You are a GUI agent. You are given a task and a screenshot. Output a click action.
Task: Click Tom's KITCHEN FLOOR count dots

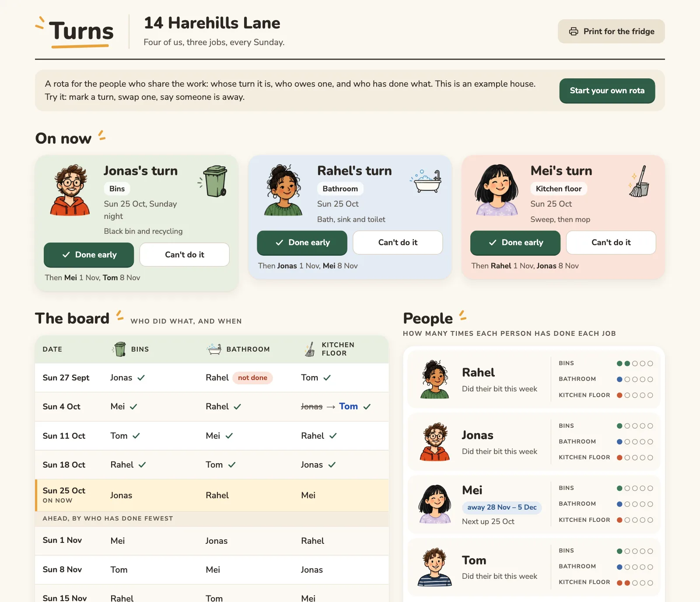click(635, 583)
